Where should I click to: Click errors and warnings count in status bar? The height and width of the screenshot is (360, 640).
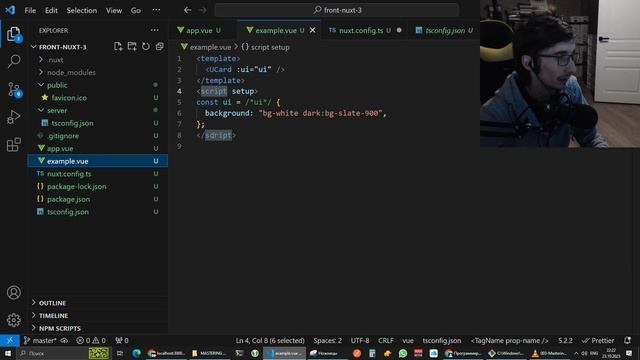[91, 340]
